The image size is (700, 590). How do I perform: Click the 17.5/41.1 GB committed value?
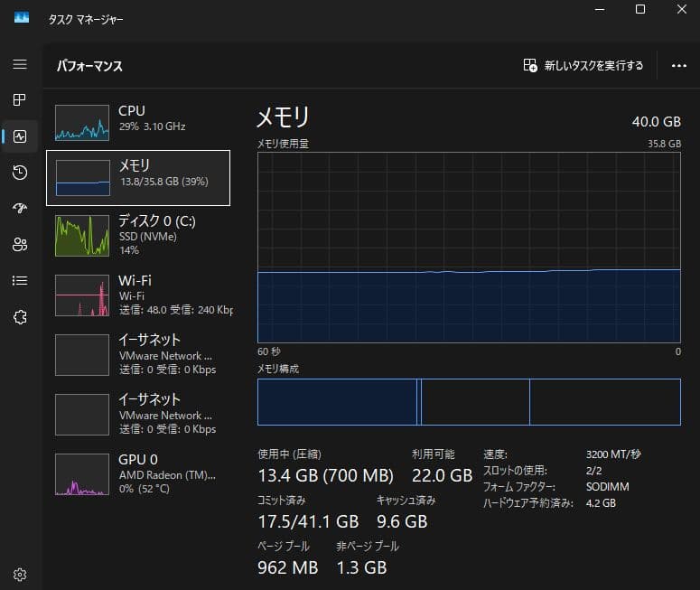309,521
